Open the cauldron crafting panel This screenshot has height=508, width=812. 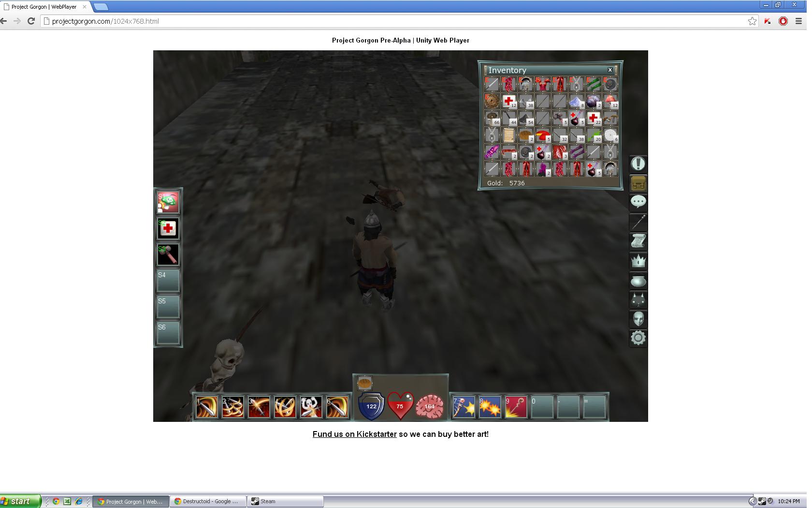638,281
